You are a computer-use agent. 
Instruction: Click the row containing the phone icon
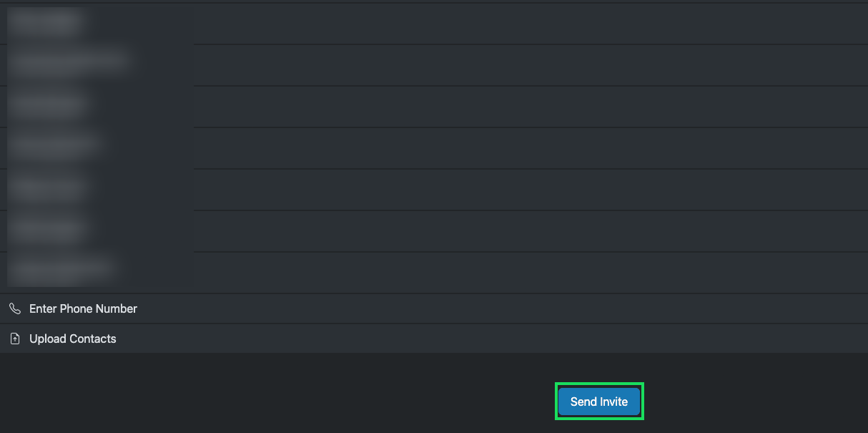pyautogui.click(x=429, y=308)
